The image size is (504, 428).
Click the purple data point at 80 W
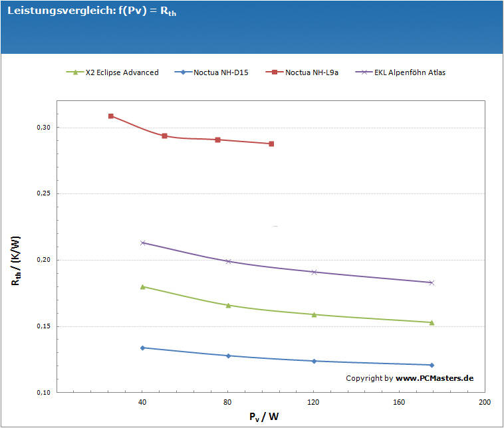[228, 261]
